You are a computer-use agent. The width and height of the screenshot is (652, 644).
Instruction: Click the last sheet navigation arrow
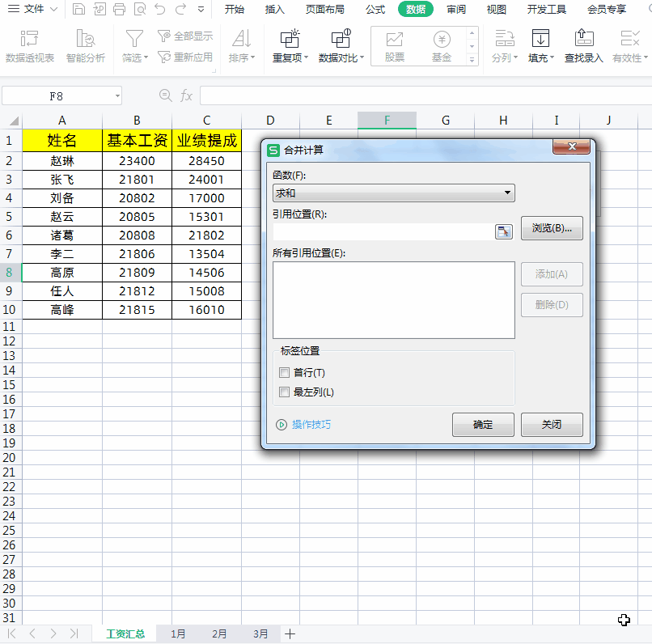(x=74, y=633)
